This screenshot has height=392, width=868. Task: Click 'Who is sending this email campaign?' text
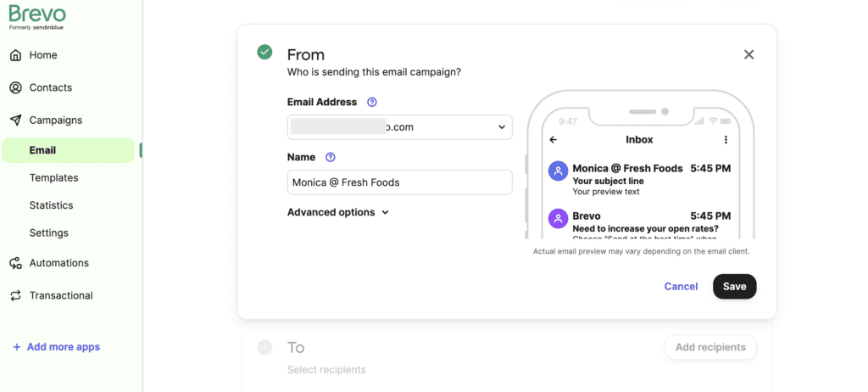[x=374, y=72]
